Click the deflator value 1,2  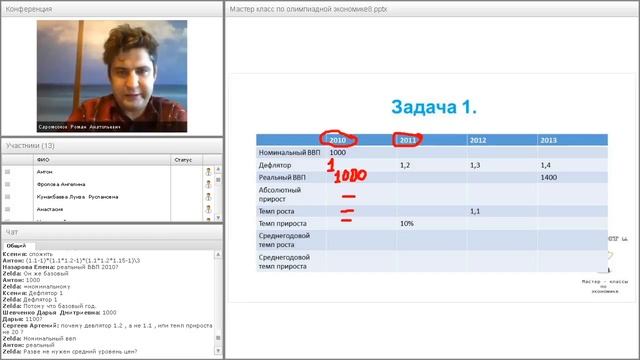tap(405, 165)
